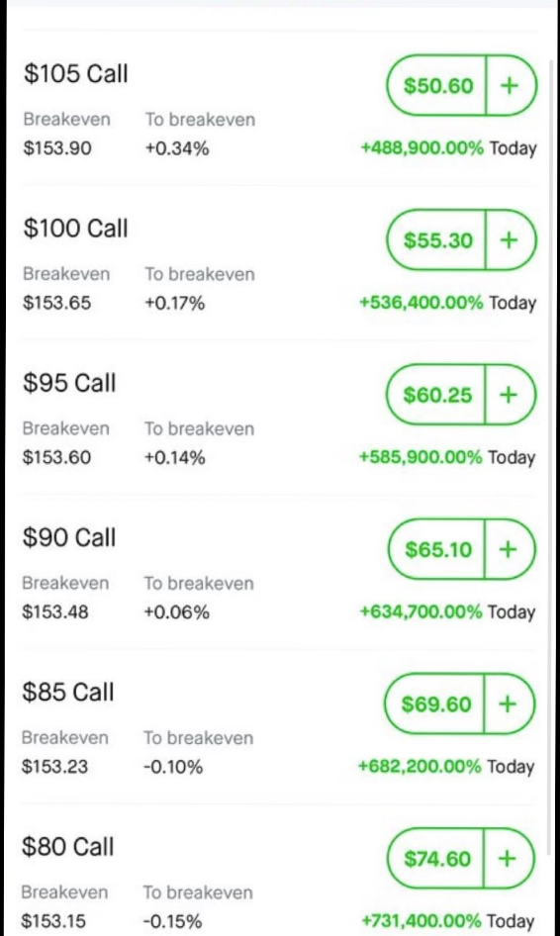
Task: Select the $50.60 price button
Action: 437,85
